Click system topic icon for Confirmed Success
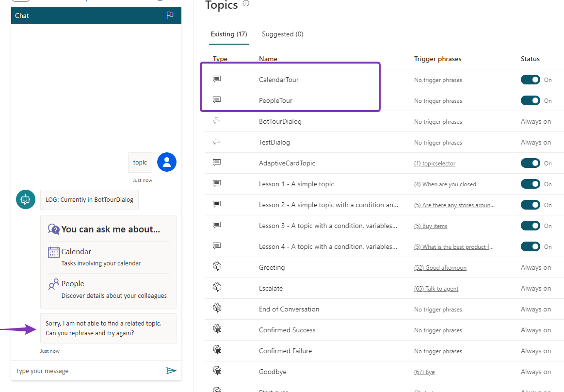564x392 pixels. (217, 329)
